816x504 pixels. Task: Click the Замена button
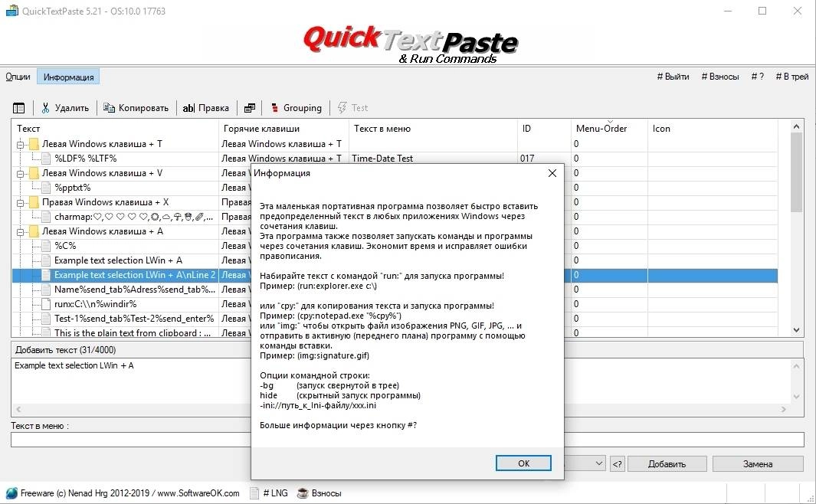[758, 464]
